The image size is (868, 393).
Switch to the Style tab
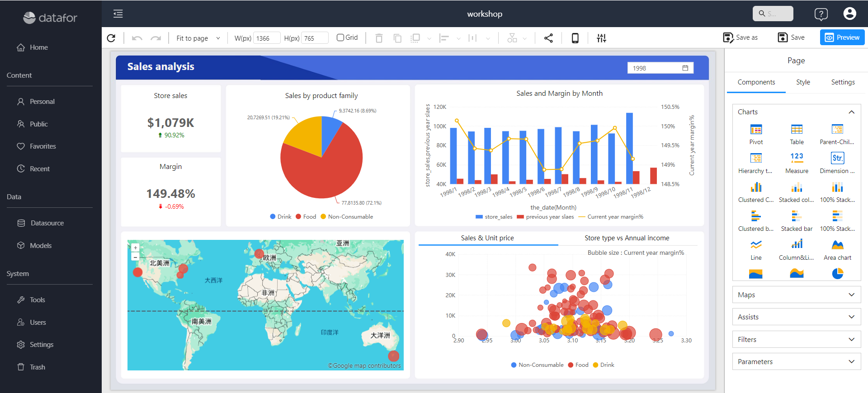click(x=803, y=82)
